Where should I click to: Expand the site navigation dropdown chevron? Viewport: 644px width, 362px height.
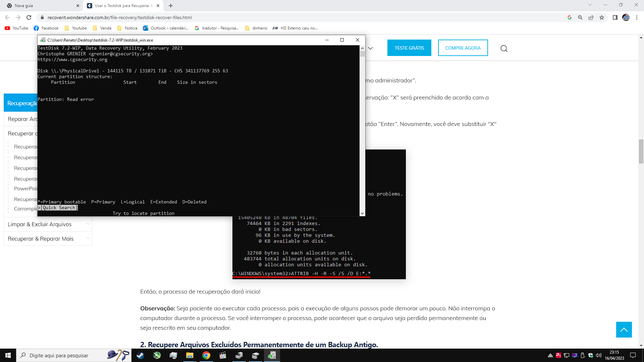click(x=370, y=48)
